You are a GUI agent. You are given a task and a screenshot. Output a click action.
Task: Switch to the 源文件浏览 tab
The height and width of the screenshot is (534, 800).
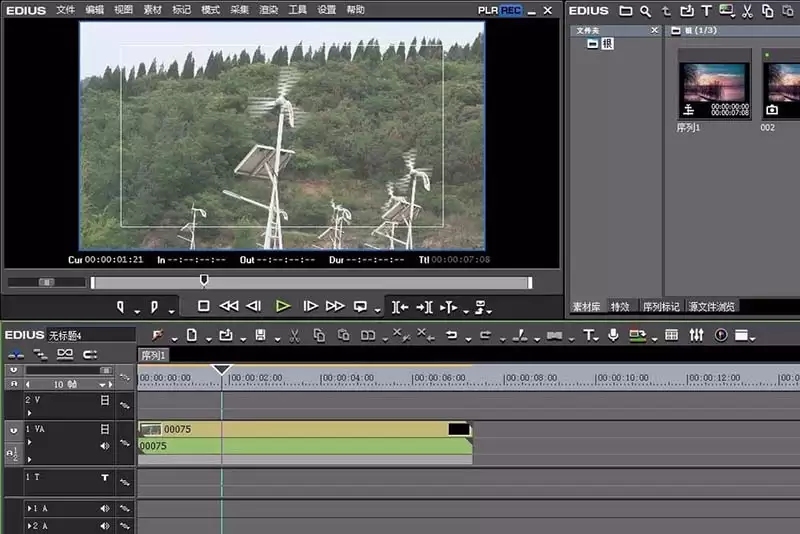712,307
